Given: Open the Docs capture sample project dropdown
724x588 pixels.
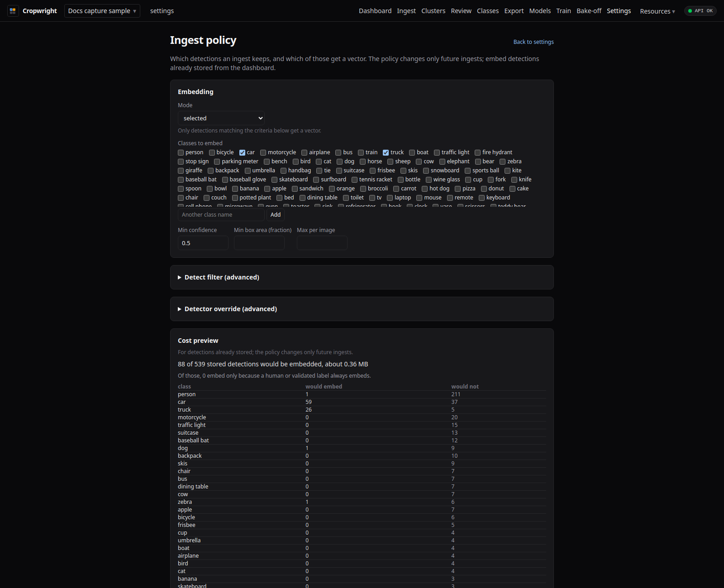Looking at the screenshot, I should (x=102, y=11).
